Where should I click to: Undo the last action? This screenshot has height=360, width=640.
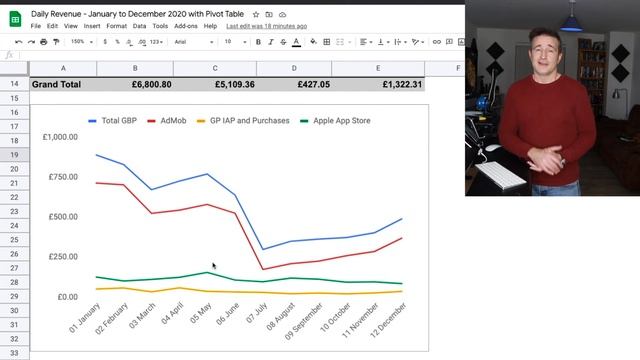18,42
